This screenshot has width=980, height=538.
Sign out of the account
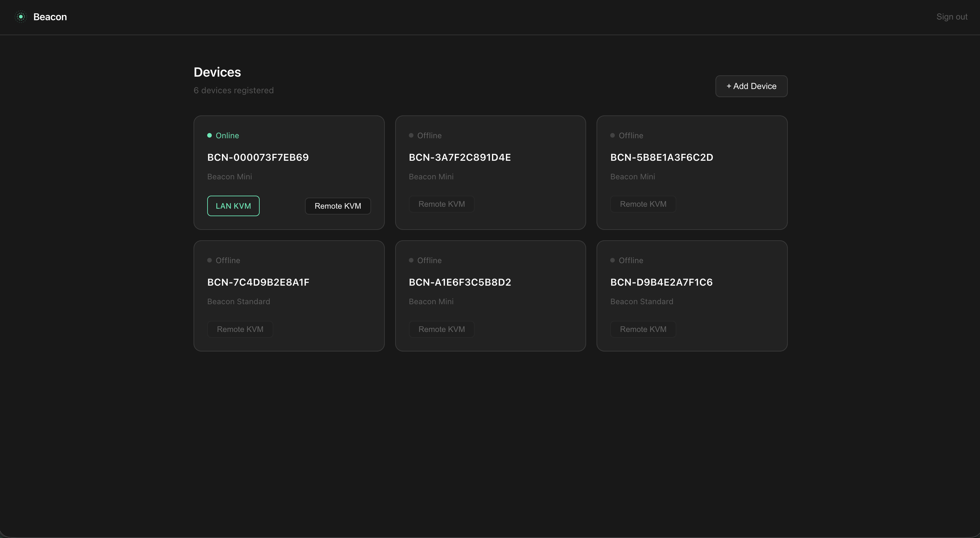(x=952, y=17)
